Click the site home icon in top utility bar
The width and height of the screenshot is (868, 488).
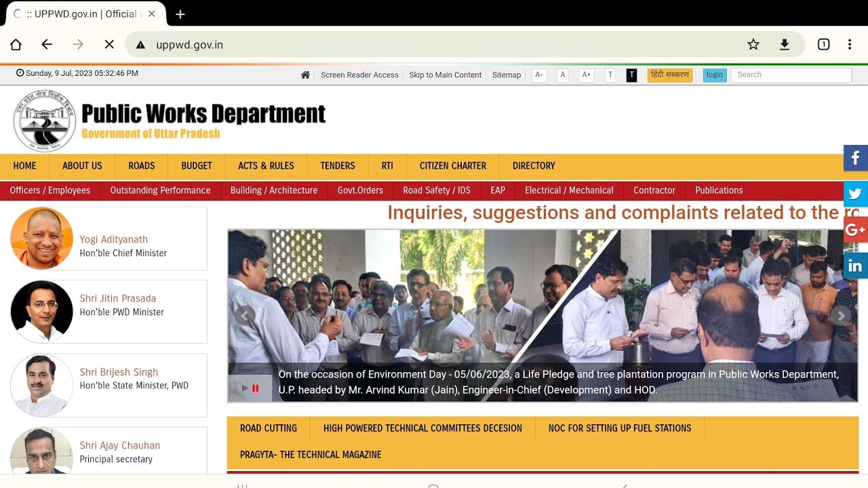tap(305, 75)
